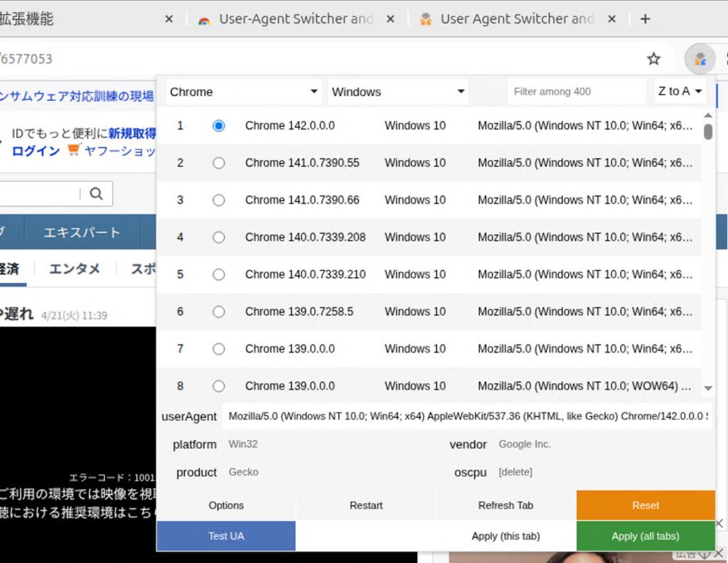This screenshot has height=563, width=728.
Task: Open the エンタメ news category tab
Action: click(x=75, y=269)
